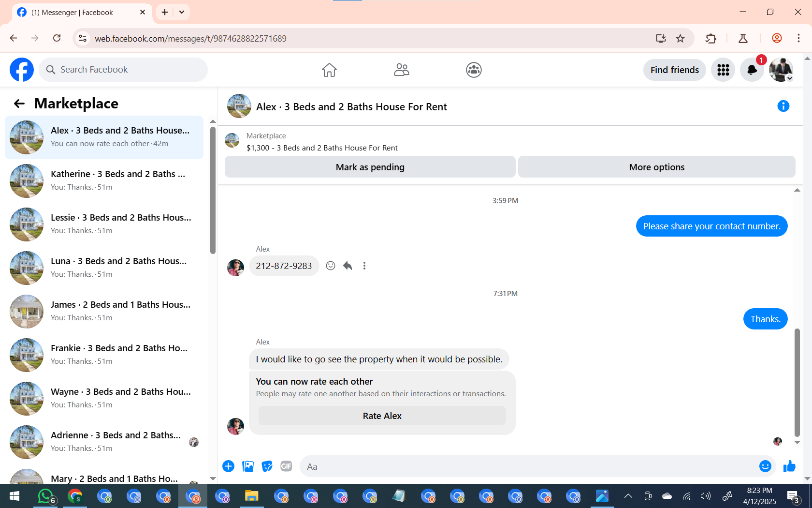Open the Facebook menu grid
Screen dimensions: 812x508
click(x=723, y=70)
